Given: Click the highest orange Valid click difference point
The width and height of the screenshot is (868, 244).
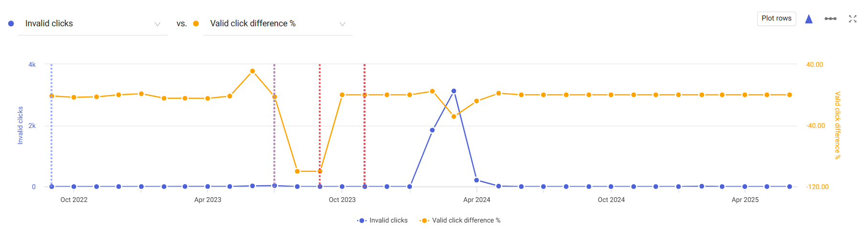Looking at the screenshot, I should [252, 71].
